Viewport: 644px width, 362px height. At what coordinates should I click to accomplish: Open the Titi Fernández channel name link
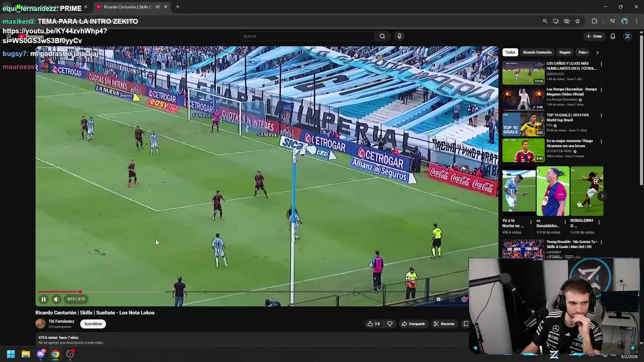pos(61,321)
